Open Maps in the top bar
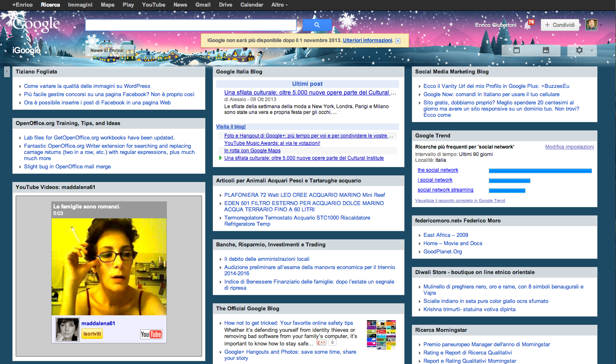Viewport: 616px width, 364px height. click(107, 5)
